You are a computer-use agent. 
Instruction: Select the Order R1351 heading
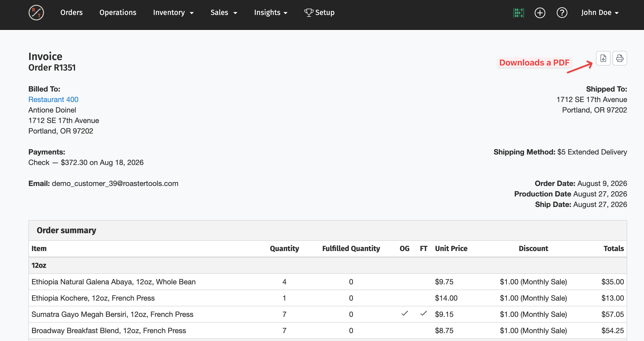[x=52, y=68]
